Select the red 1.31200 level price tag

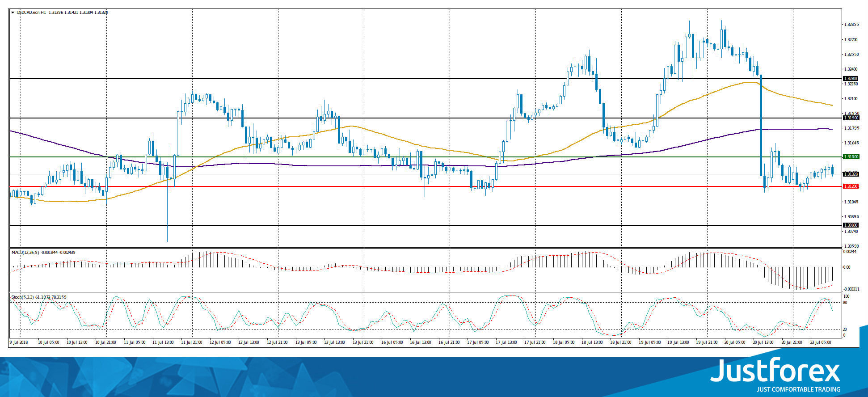click(851, 186)
